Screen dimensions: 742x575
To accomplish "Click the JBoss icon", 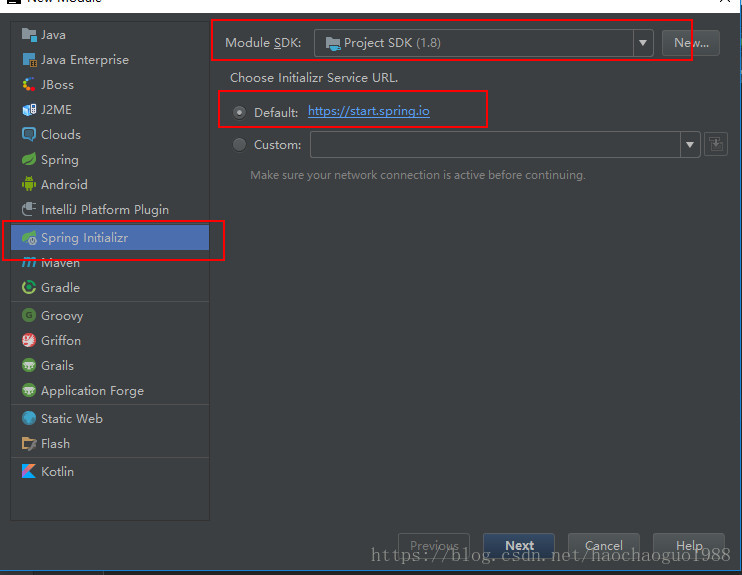I will (29, 85).
